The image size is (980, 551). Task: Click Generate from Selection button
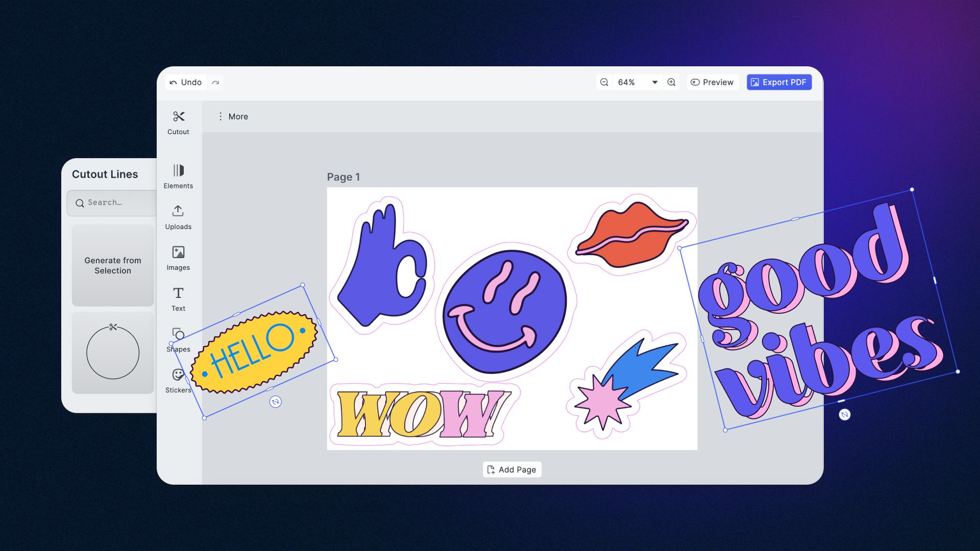(x=112, y=265)
